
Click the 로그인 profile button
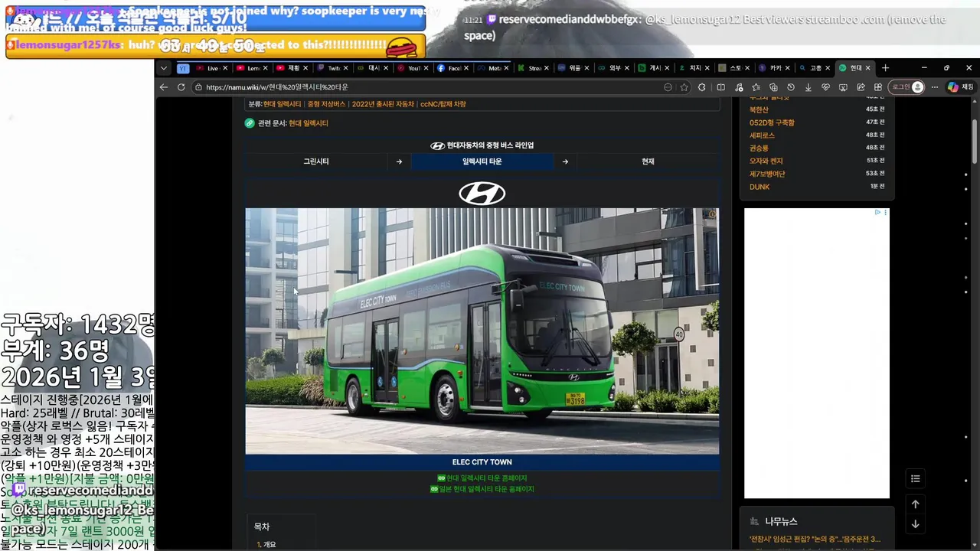[907, 87]
